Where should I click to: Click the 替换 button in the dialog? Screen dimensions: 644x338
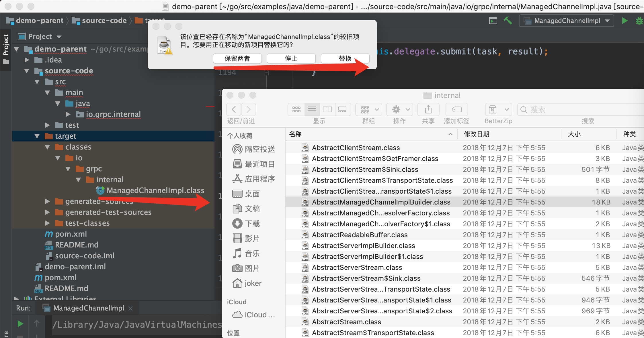pyautogui.click(x=345, y=58)
